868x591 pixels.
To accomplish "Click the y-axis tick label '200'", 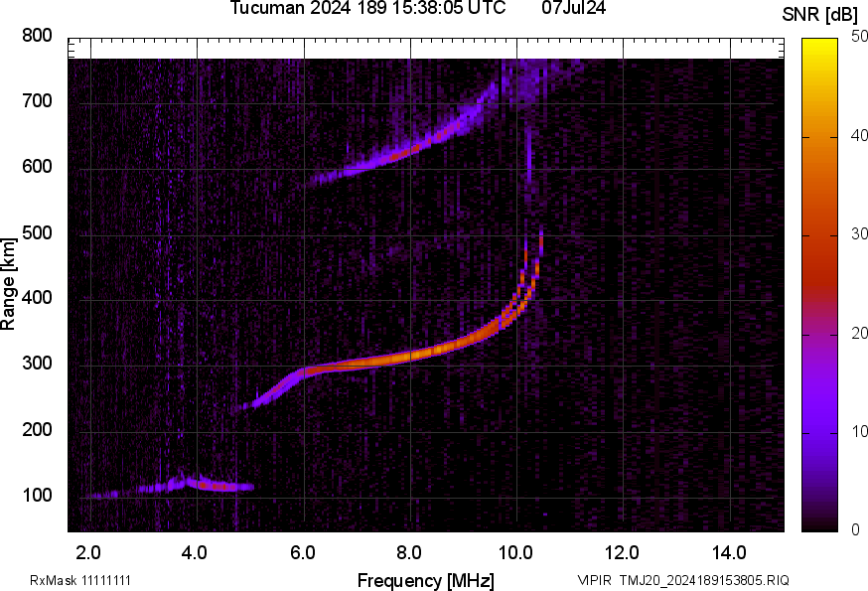I will [37, 429].
